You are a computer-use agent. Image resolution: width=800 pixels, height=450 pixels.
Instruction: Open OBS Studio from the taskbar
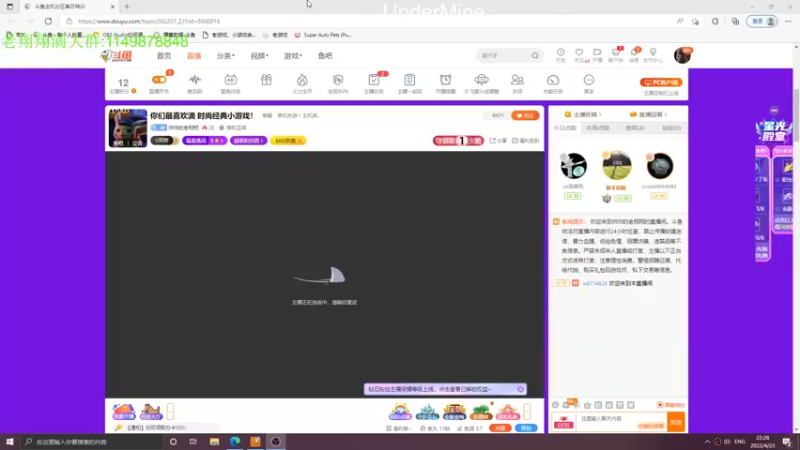click(x=276, y=441)
